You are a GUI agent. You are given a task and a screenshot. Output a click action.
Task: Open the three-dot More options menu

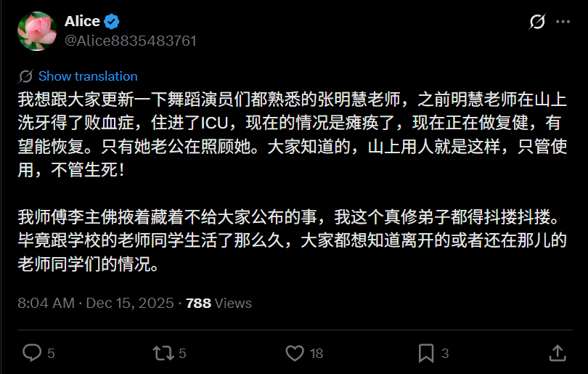coord(563,22)
